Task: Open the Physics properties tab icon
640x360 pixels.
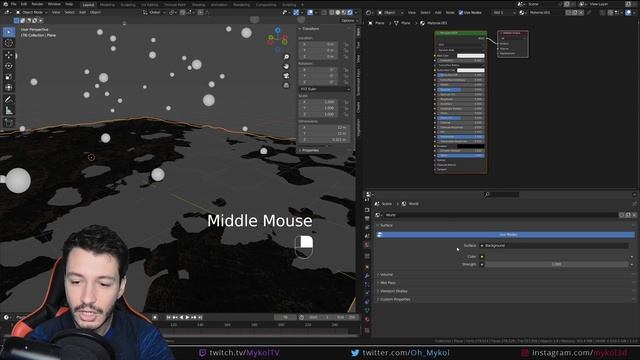Action: pyautogui.click(x=367, y=293)
